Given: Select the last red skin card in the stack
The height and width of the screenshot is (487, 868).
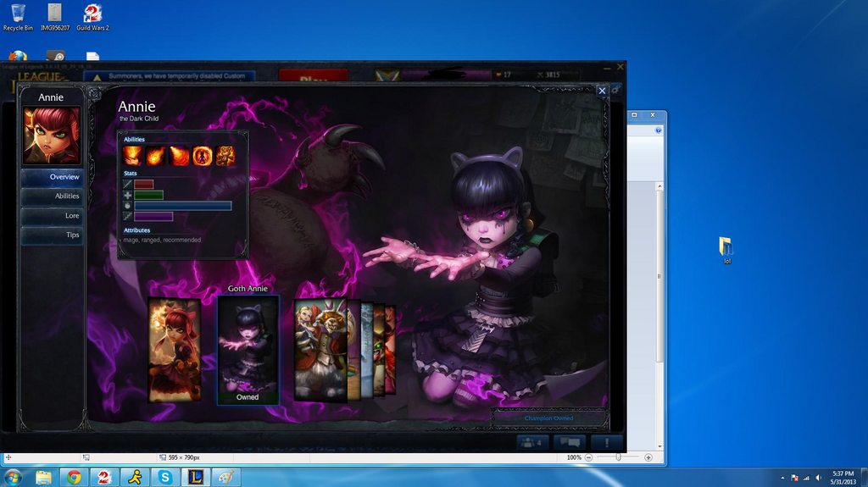Looking at the screenshot, I should (x=391, y=351).
